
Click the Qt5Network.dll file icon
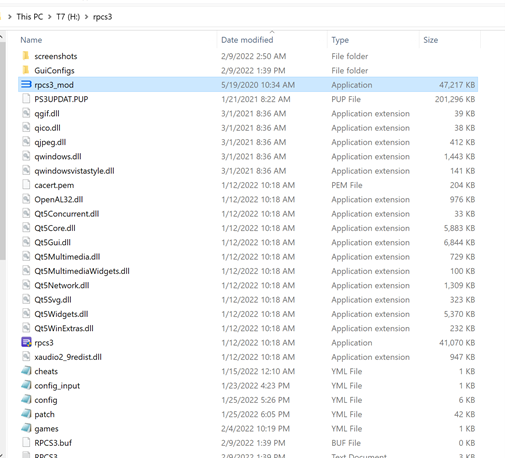[x=26, y=285]
